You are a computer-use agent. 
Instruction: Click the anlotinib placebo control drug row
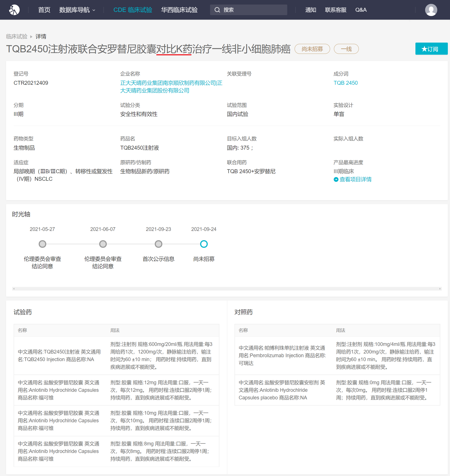point(337,390)
